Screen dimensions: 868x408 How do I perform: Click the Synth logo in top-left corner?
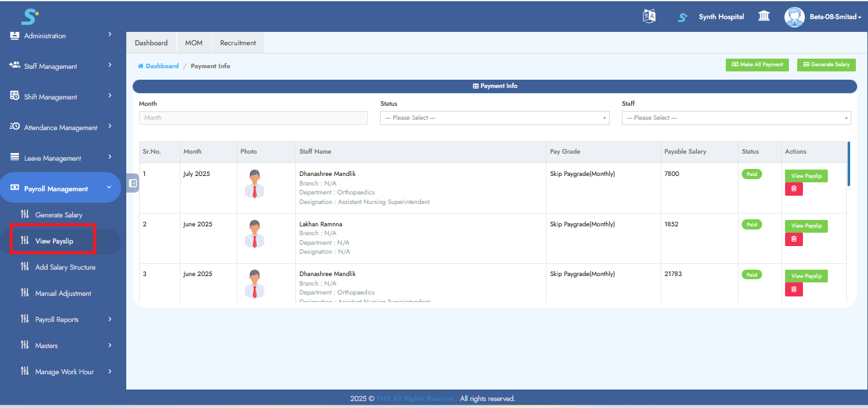point(29,15)
